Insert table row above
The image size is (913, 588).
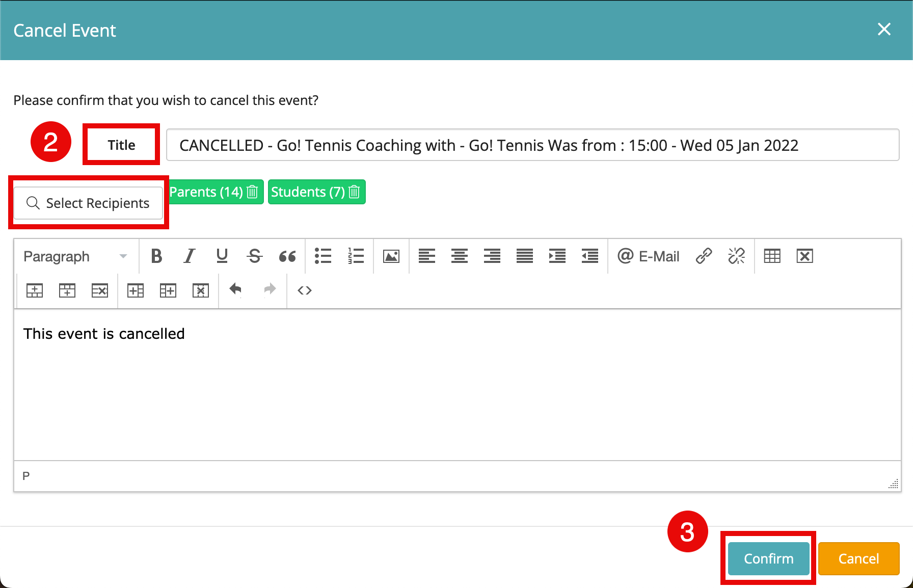click(35, 290)
